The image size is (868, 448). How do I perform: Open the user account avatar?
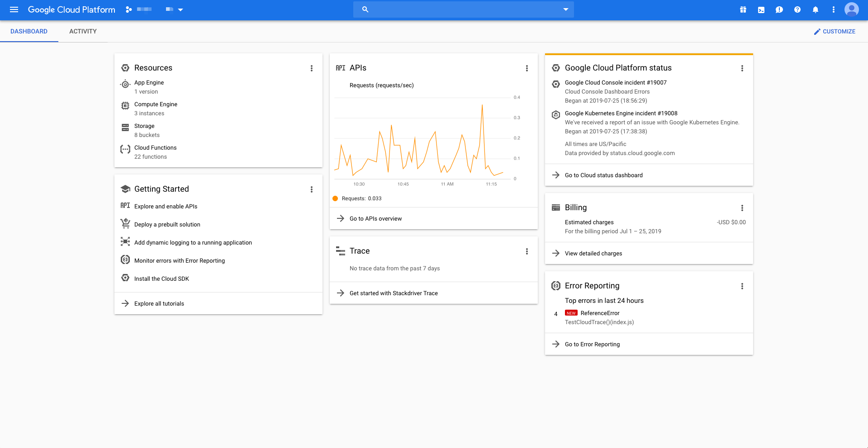(x=852, y=9)
